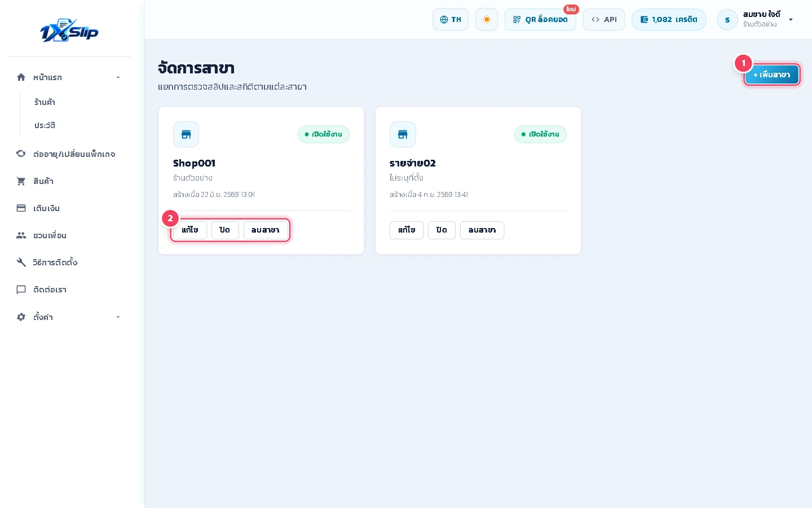
Task: Open the วิธีการติดตั้ง wrench icon
Action: click(21, 262)
